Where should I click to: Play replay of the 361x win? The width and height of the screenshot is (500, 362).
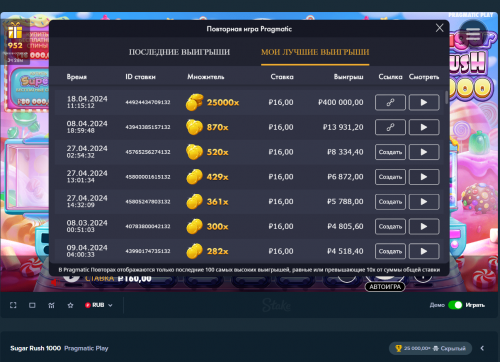[x=424, y=202]
